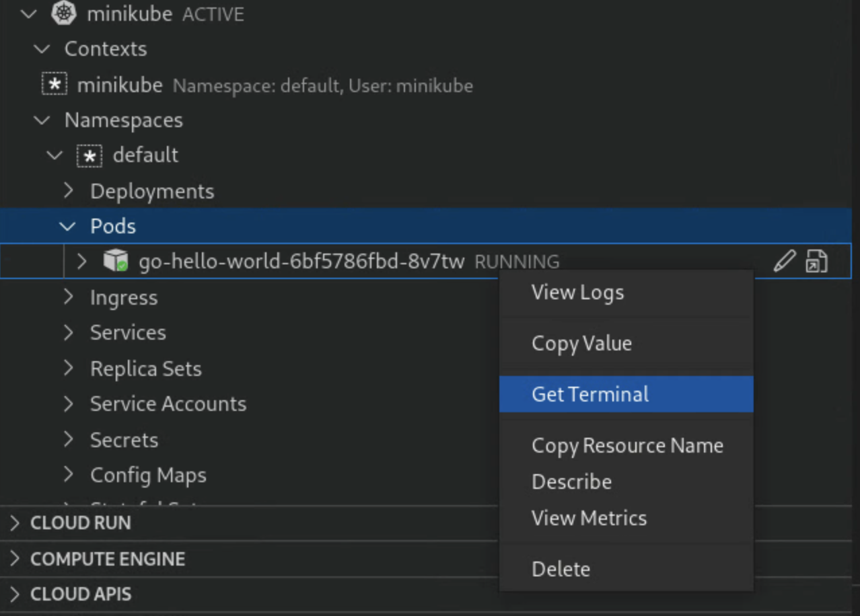Select the pencil edit icon on the pod row
860x616 pixels.
click(x=783, y=260)
